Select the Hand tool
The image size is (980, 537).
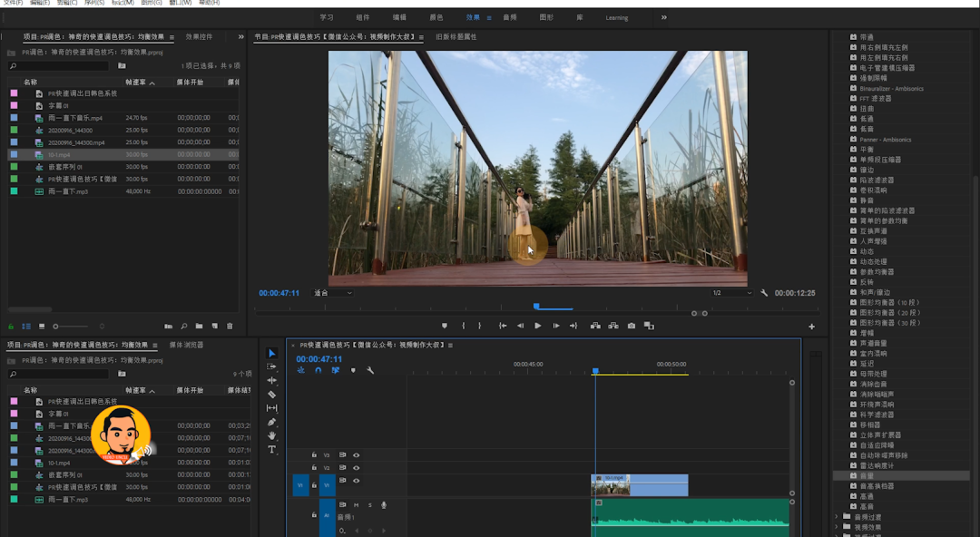[x=272, y=435]
